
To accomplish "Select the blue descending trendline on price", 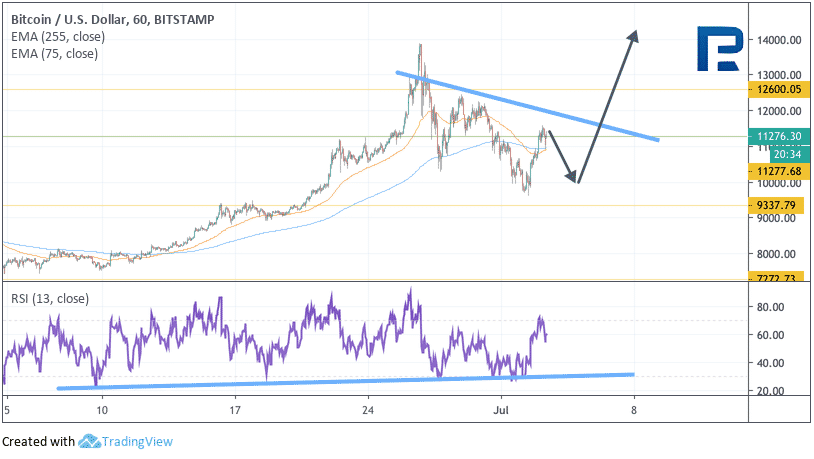I will coord(527,106).
